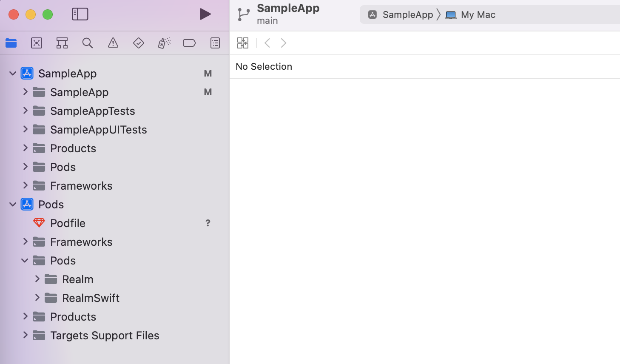
Task: Show the Project navigator folder tab
Action: (x=11, y=43)
